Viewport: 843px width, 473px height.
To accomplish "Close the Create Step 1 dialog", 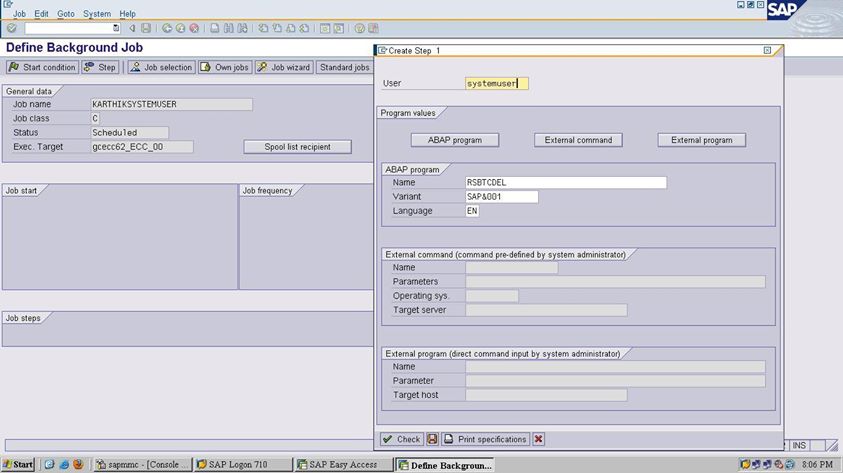I will (767, 50).
